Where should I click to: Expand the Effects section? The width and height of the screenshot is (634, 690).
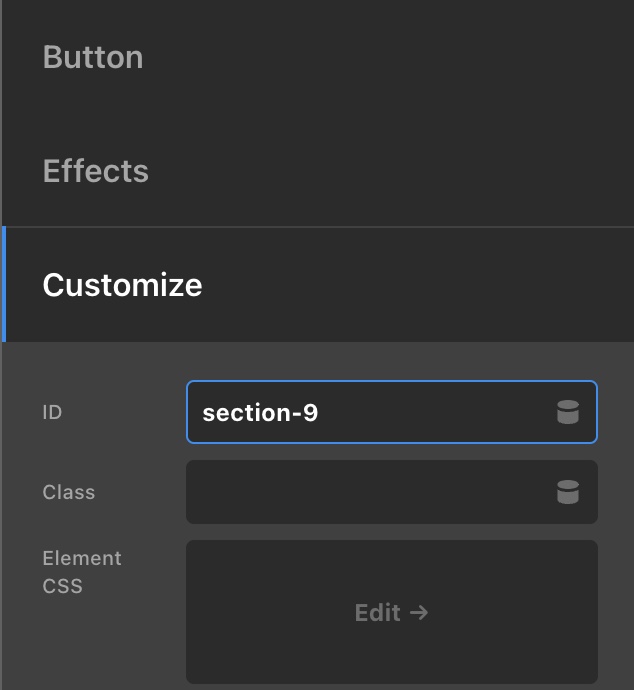[317, 171]
